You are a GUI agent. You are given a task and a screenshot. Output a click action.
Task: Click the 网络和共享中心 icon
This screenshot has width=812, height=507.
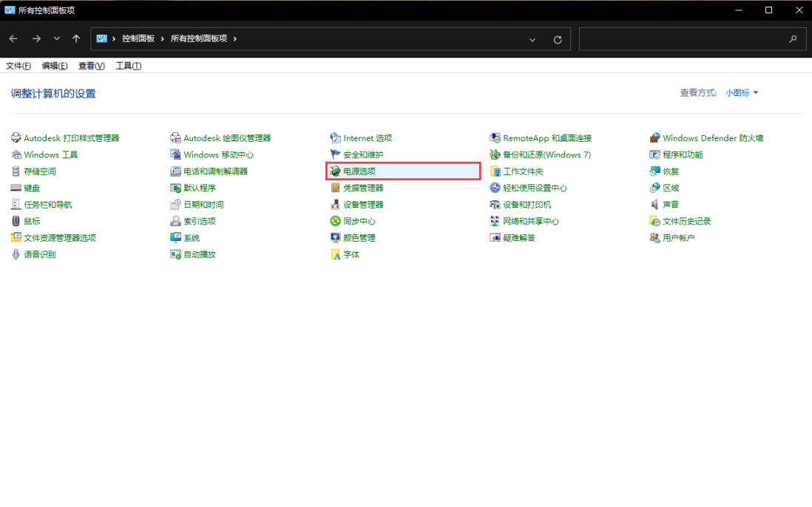(x=495, y=221)
